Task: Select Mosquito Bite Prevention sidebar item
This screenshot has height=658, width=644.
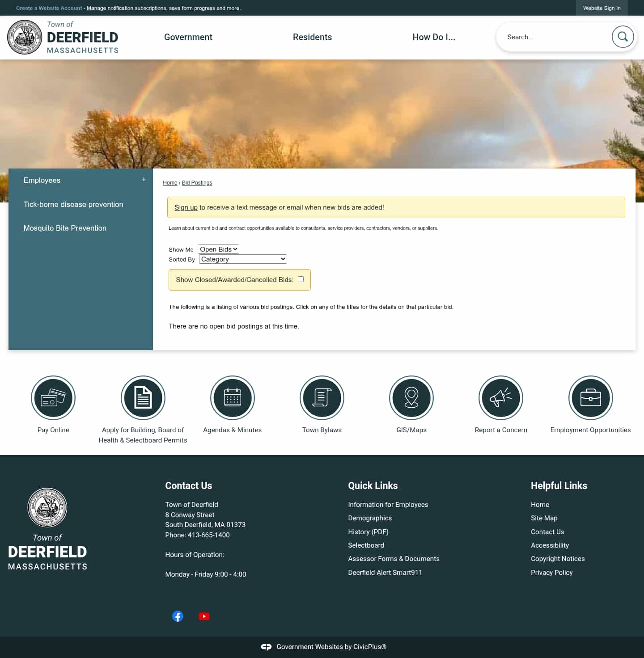Action: point(65,228)
